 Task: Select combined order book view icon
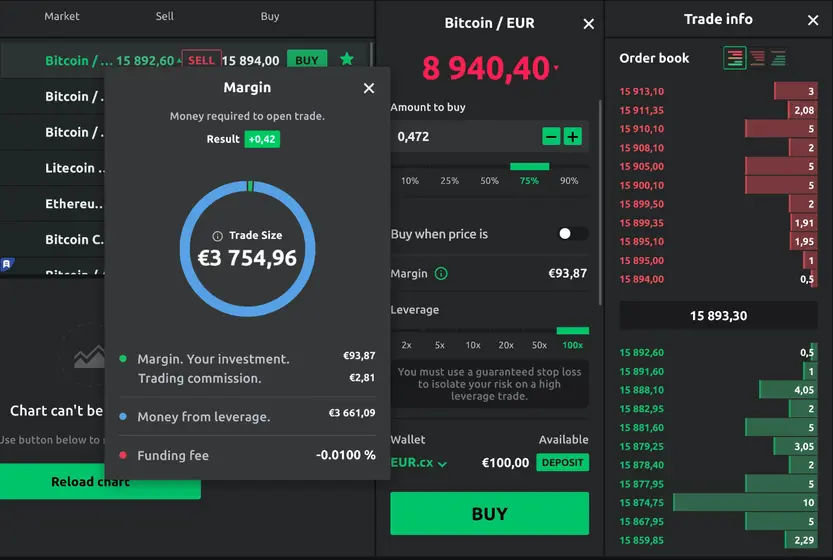[x=735, y=58]
